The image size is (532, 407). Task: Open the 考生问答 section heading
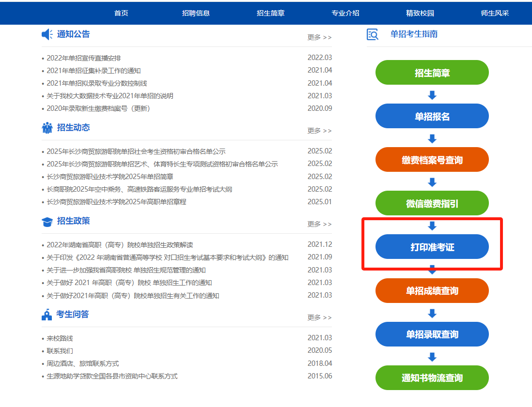coord(73,315)
